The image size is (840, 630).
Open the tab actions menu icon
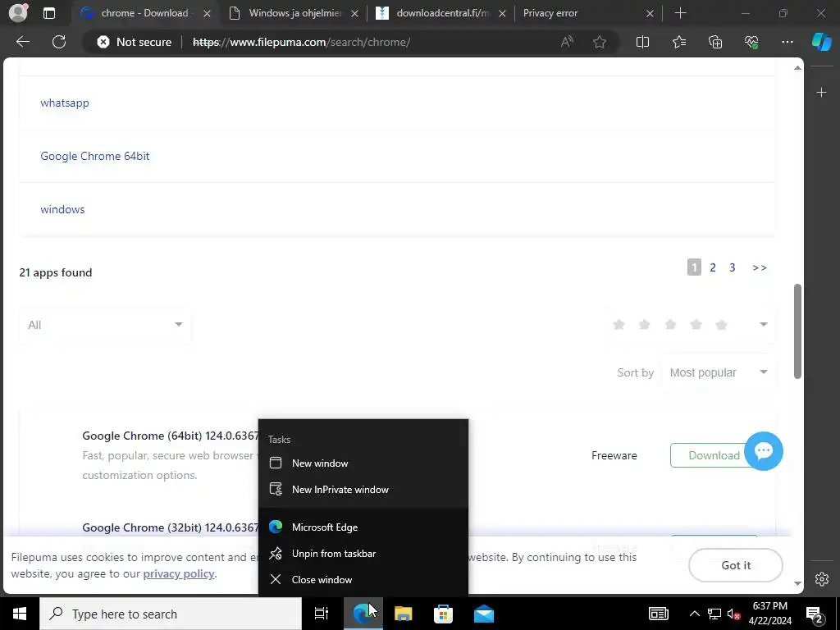(x=48, y=13)
